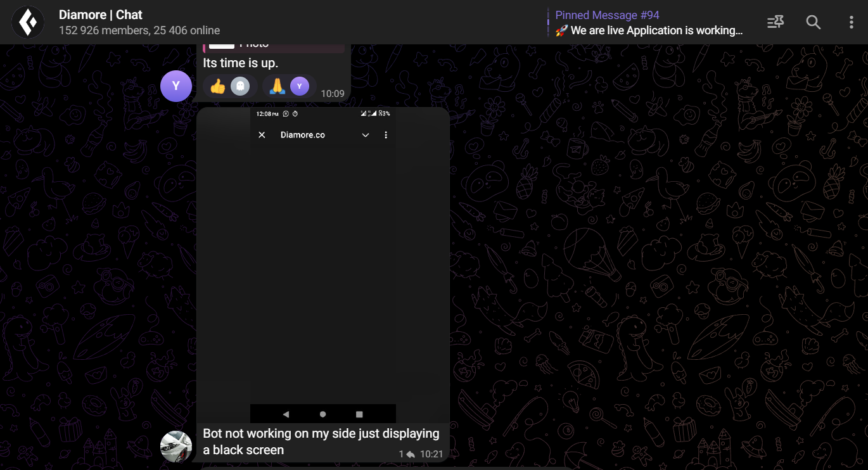Click vertical dots menu inside screenshot
The height and width of the screenshot is (470, 868).
(386, 135)
